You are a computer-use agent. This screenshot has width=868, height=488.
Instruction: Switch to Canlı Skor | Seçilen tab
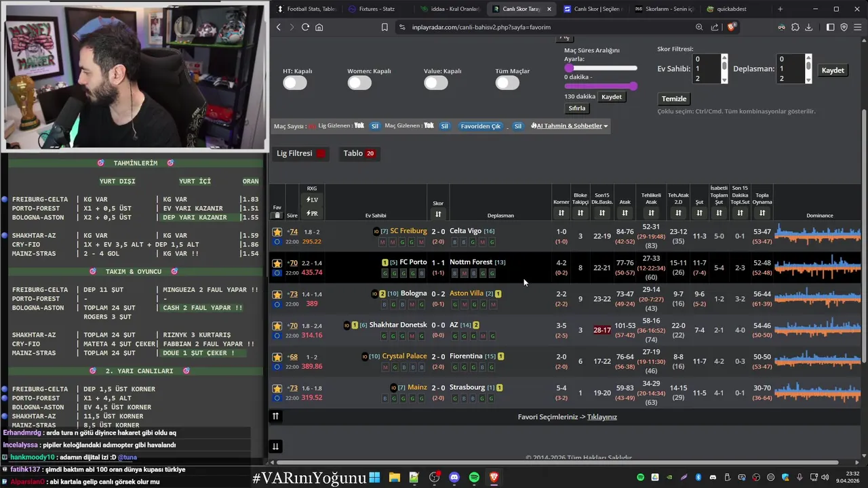point(592,9)
